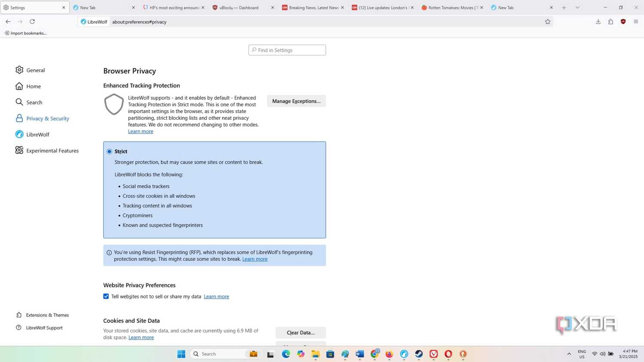Screen dimensions: 644x362
Task: Open the LibreWolf settings section
Action: click(x=32, y=134)
